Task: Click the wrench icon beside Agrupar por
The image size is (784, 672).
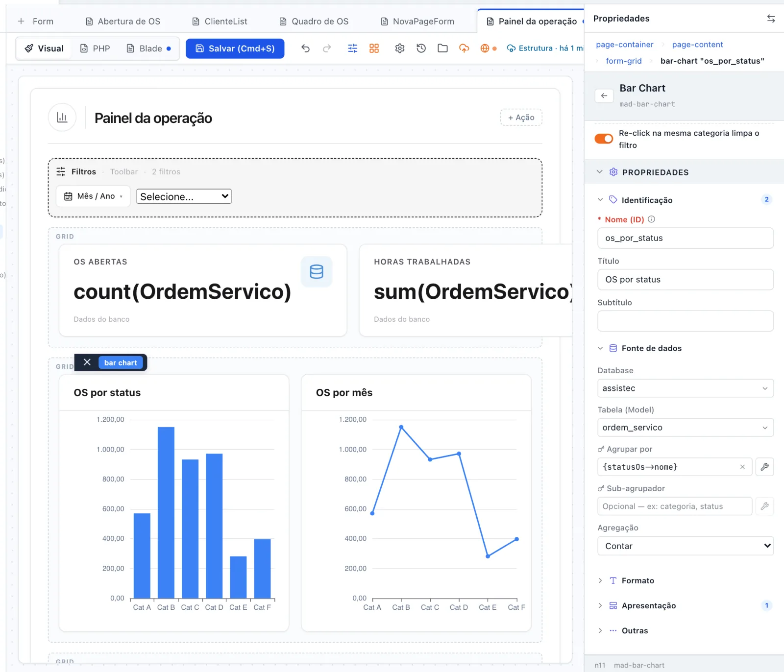Action: pyautogui.click(x=764, y=467)
